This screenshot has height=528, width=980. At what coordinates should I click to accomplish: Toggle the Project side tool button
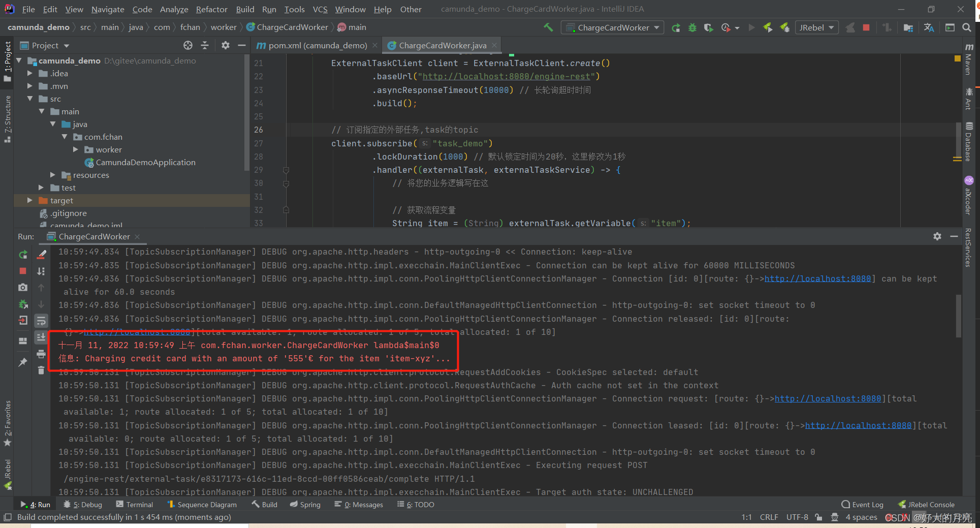(7, 61)
